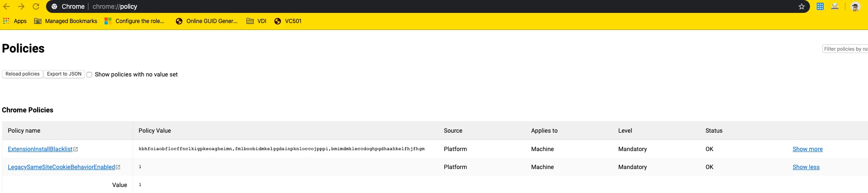Reload the page with refresh icon

36,6
